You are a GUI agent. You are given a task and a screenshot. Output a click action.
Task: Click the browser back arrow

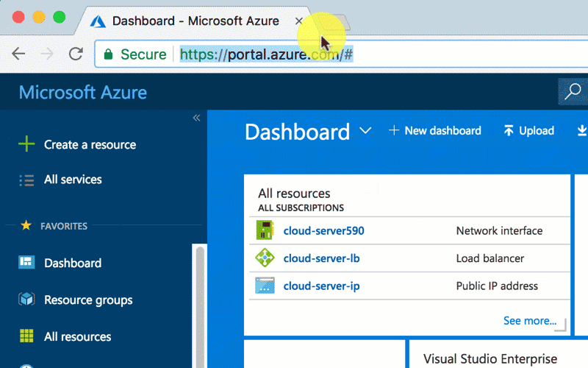coord(18,54)
